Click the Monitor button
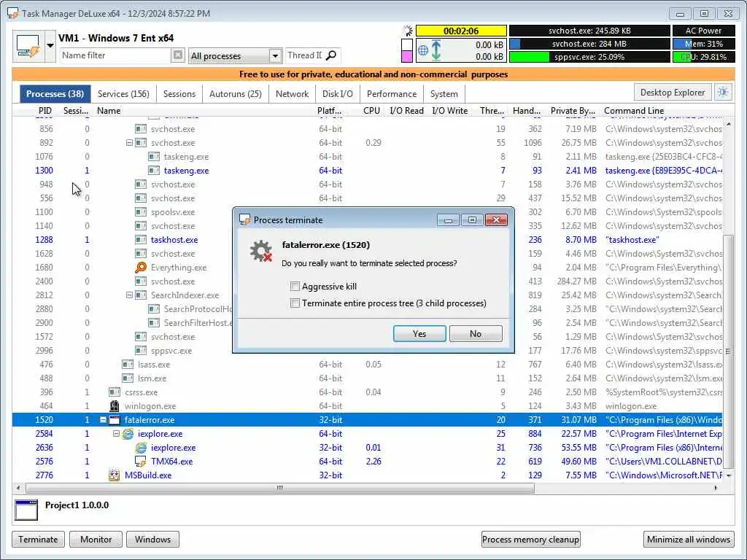747x560 pixels. pyautogui.click(x=96, y=540)
